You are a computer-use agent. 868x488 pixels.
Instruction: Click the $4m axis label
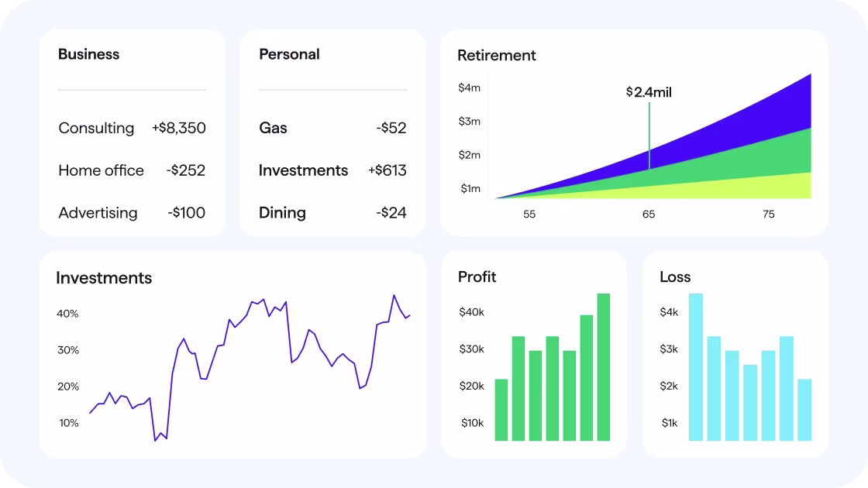tap(468, 88)
